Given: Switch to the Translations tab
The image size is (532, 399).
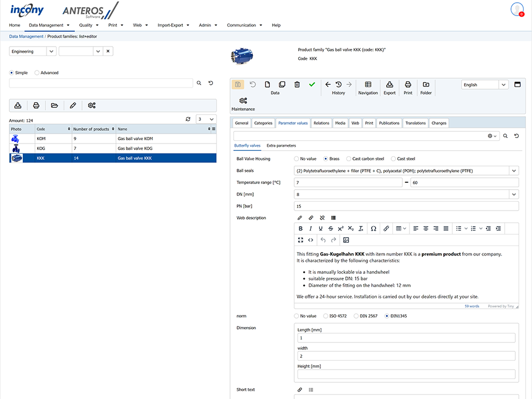Looking at the screenshot, I should coord(415,123).
